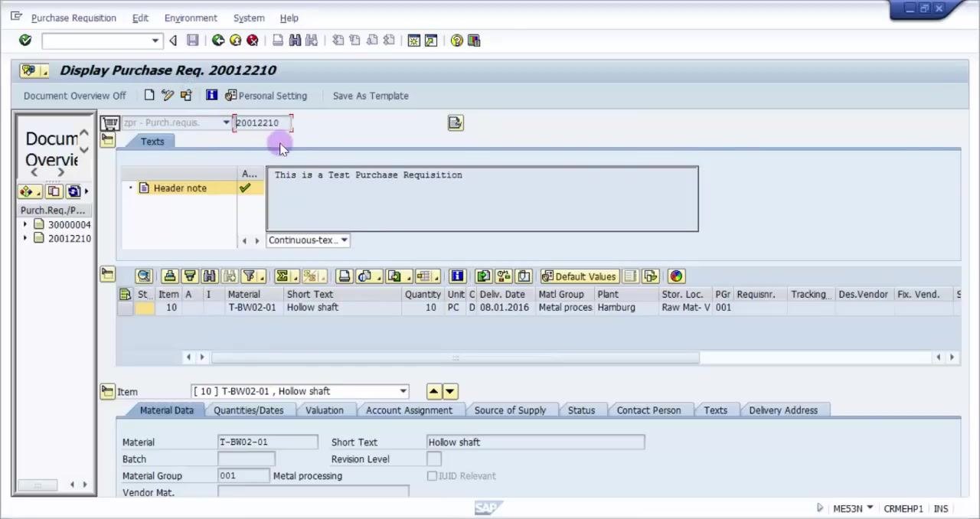Switch to the Quantities/Dates tab

point(249,410)
